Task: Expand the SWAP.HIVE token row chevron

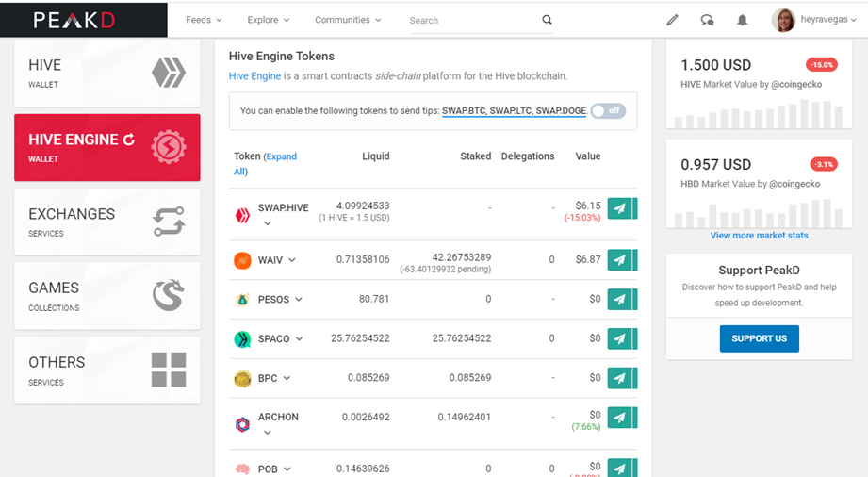Action: pyautogui.click(x=268, y=223)
